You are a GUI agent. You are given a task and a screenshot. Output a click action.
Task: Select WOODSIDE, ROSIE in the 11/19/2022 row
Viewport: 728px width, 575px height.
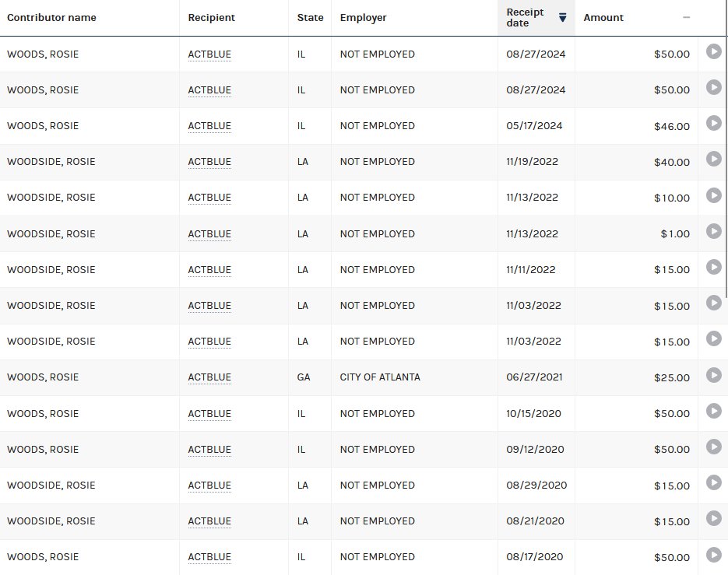pos(51,162)
